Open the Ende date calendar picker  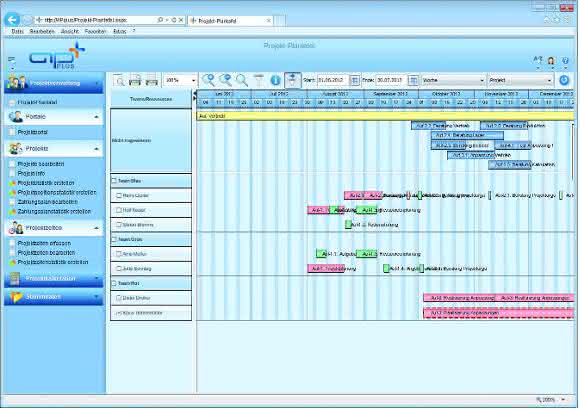click(x=413, y=80)
